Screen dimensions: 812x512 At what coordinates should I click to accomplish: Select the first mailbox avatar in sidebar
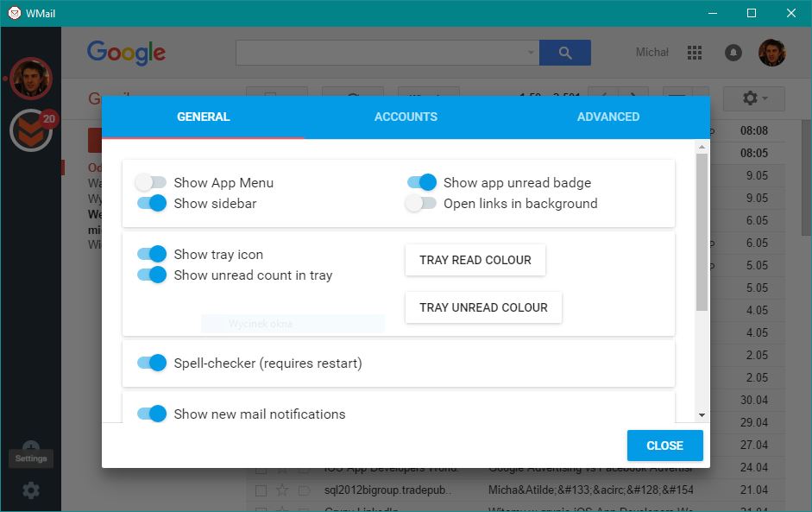point(31,79)
